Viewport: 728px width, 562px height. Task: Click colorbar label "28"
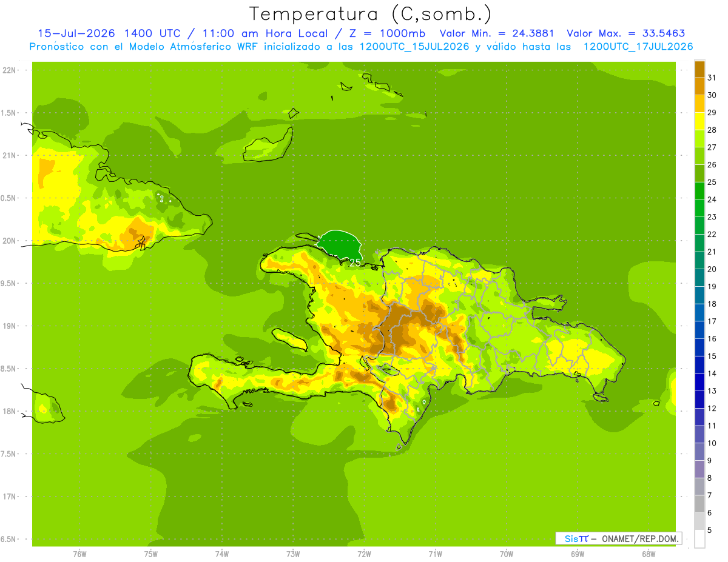(x=712, y=130)
